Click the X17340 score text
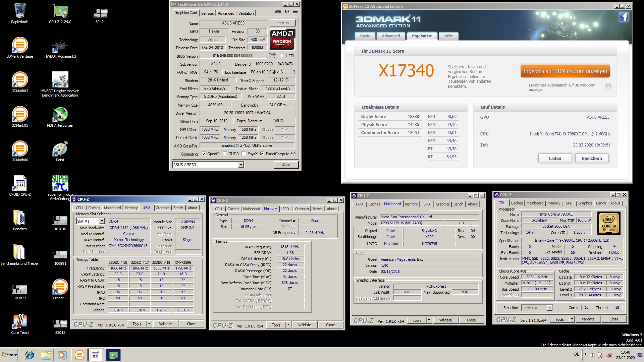 click(x=406, y=71)
